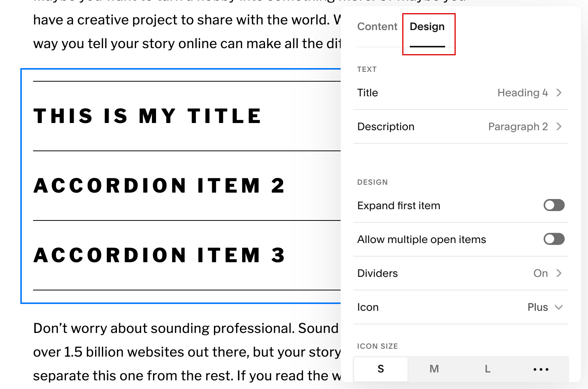
Task: Click the Dividers On value
Action: click(541, 273)
